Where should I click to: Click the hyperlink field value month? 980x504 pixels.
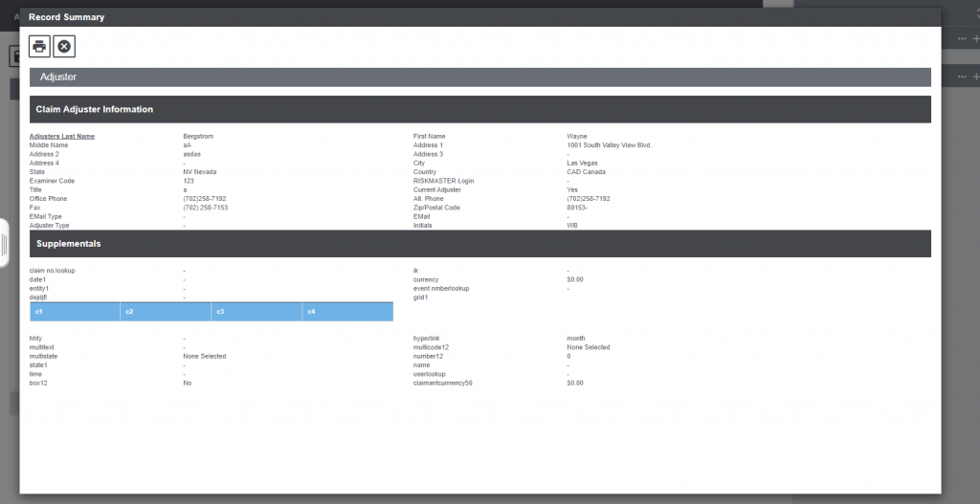[x=576, y=339]
